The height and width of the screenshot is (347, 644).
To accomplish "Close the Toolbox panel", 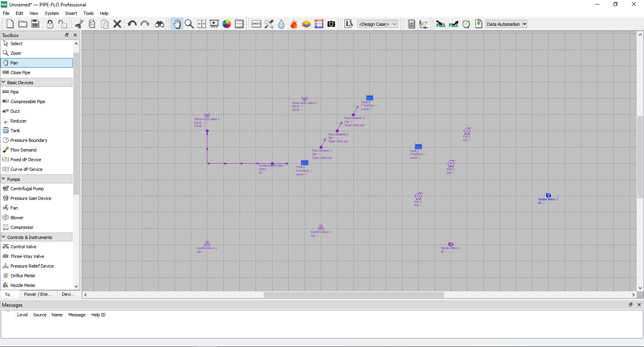I will (75, 35).
